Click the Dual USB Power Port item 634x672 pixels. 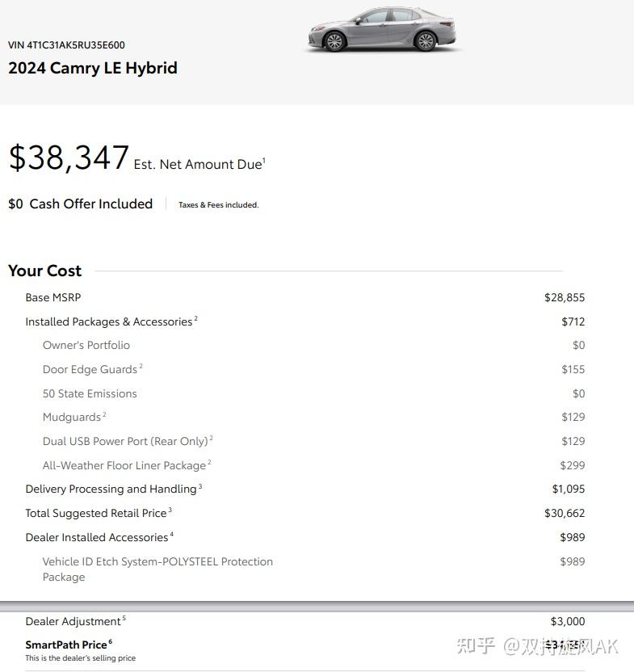[x=125, y=441]
